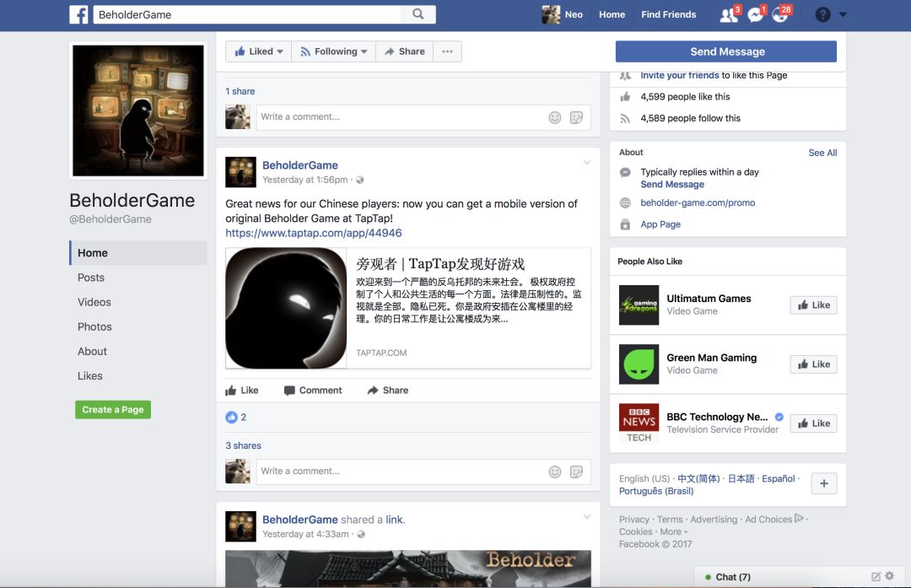This screenshot has width=911, height=588.
Task: Expand the account dropdown arrow in top bar
Action: tap(843, 14)
